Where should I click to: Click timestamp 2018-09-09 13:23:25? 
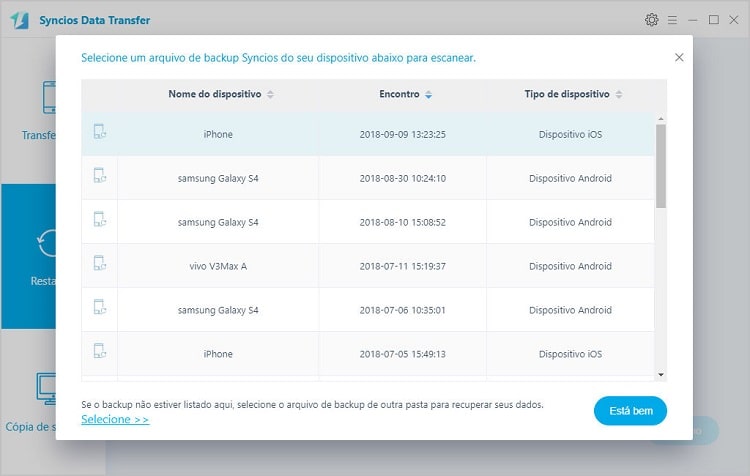tap(403, 134)
